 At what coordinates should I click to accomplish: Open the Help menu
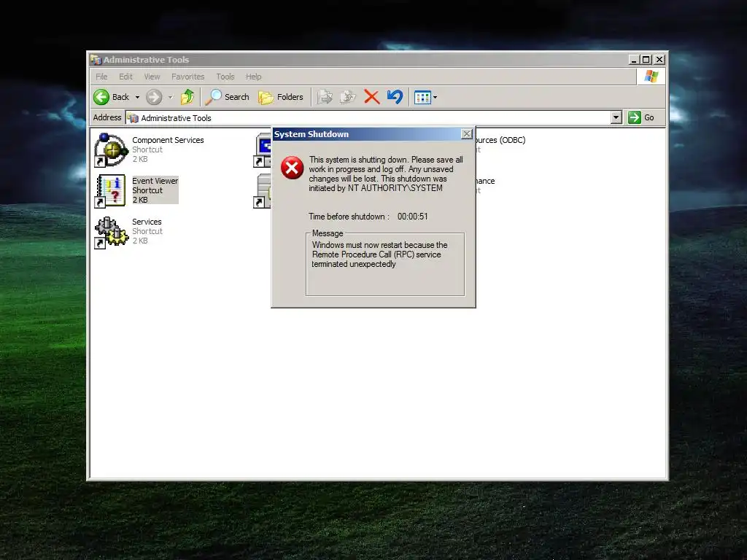[x=253, y=77]
